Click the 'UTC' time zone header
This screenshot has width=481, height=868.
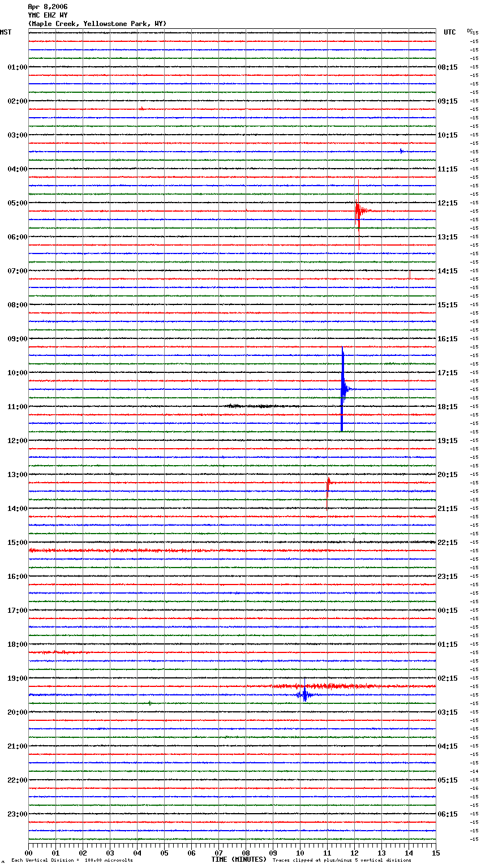click(x=449, y=32)
